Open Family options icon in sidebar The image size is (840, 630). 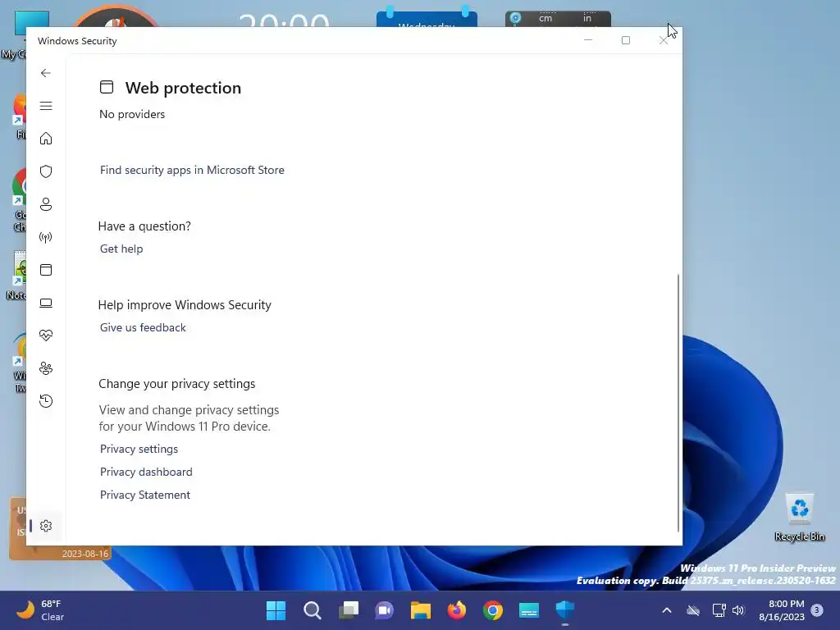pos(46,368)
